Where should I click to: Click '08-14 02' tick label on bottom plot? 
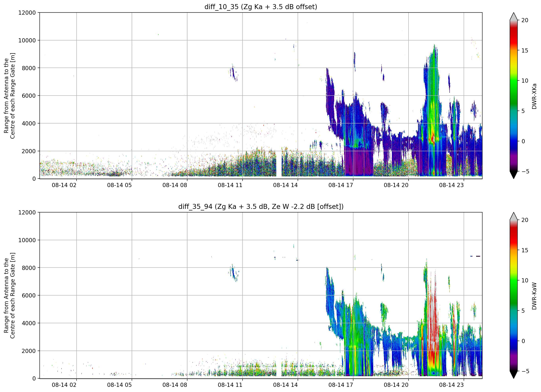point(64,385)
